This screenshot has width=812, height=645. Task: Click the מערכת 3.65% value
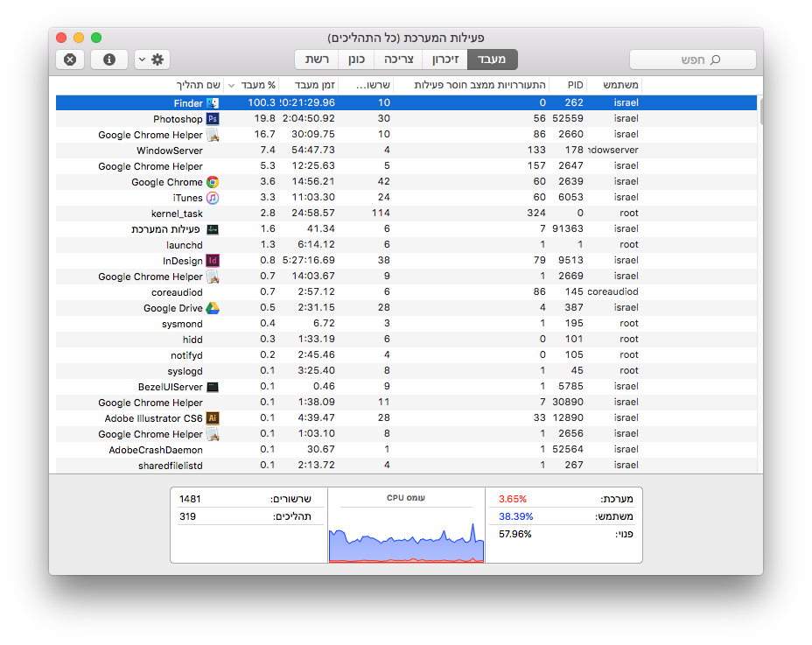pyautogui.click(x=513, y=499)
